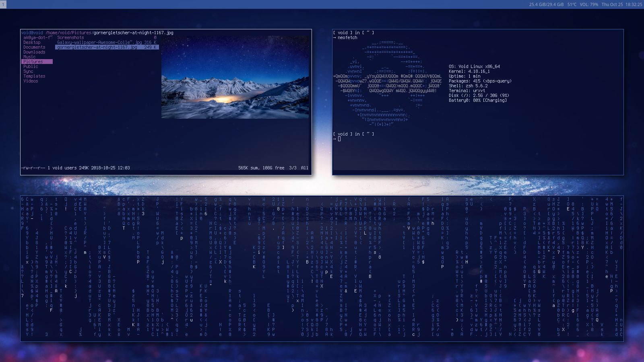The width and height of the screenshot is (644, 362).
Task: Click the highlighted Pictures folder
Action: click(33, 62)
